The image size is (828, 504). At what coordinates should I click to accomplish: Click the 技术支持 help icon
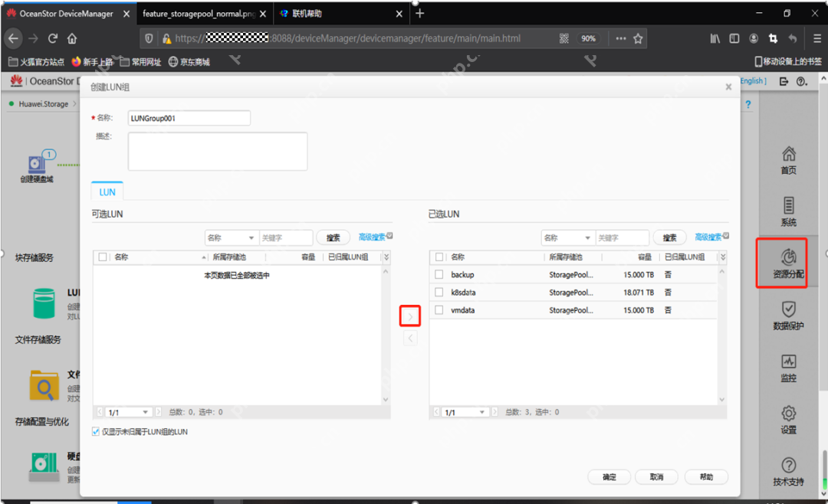[x=788, y=470]
